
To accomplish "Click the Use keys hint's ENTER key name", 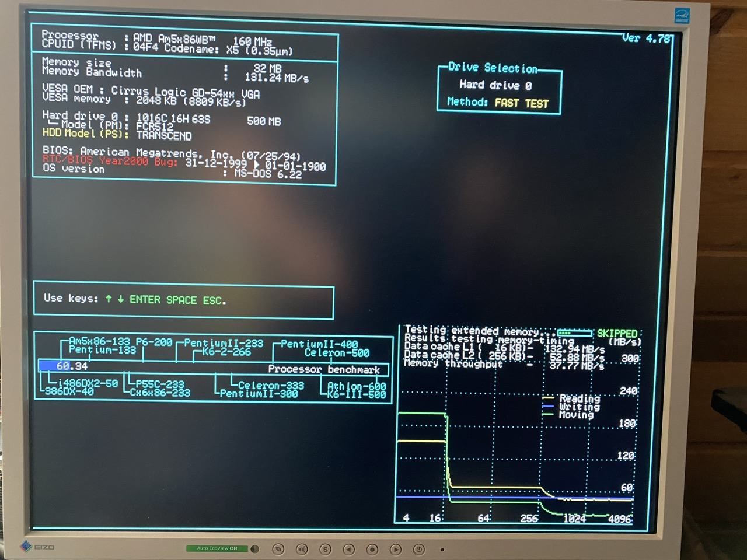I will 145,299.
